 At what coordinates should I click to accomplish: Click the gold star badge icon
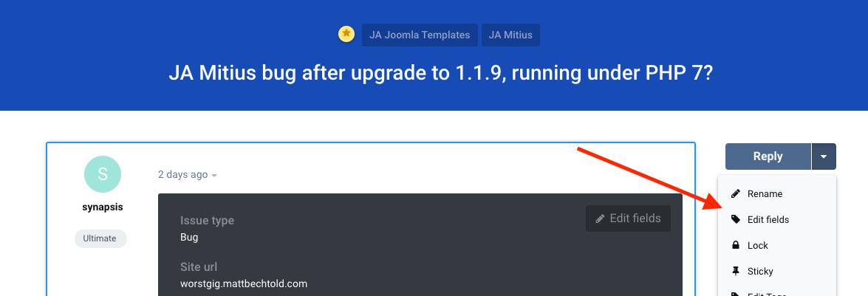(x=346, y=34)
